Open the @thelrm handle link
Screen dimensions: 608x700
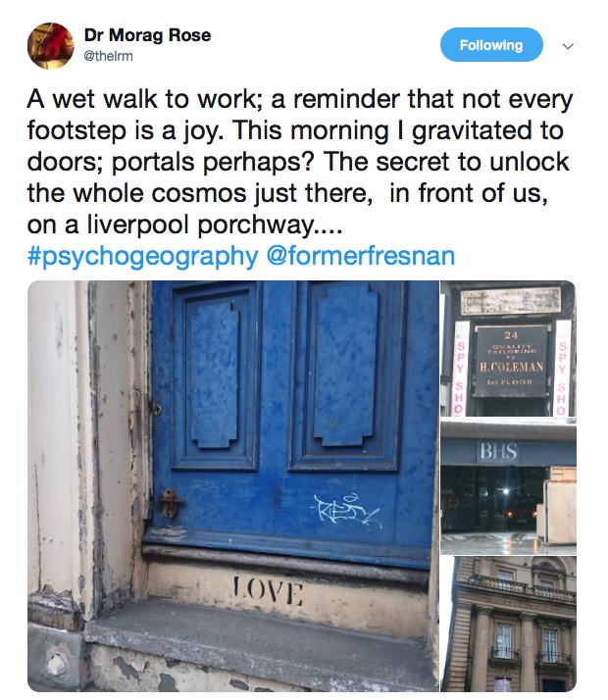point(109,56)
